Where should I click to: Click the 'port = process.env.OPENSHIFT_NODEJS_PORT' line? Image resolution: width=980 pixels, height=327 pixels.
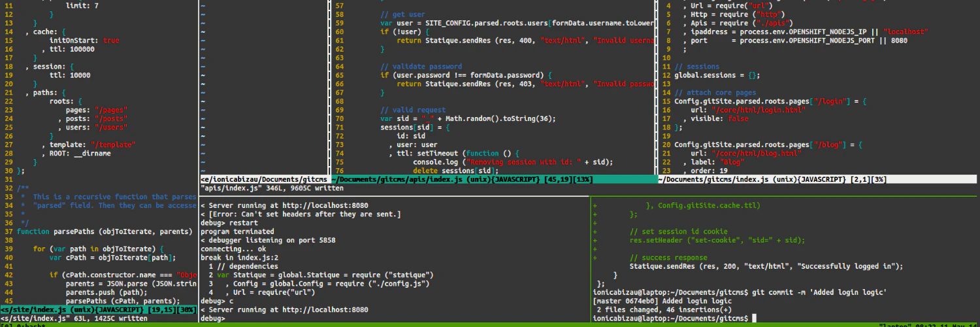795,40
